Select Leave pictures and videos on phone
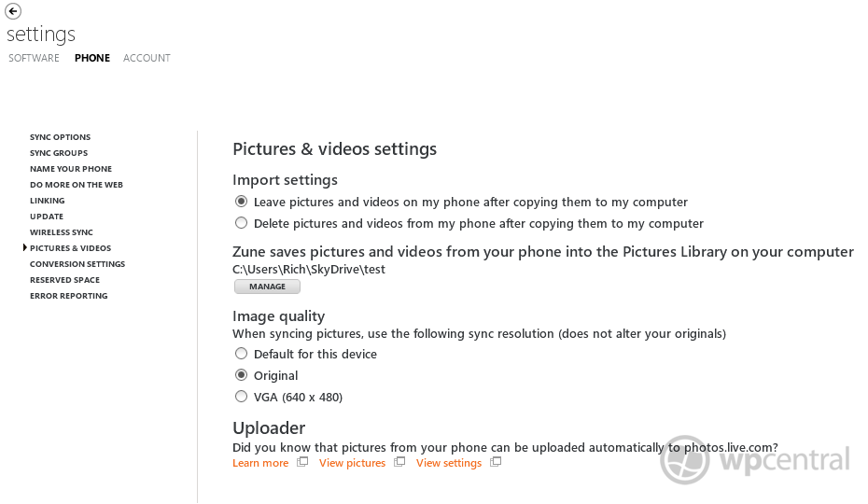 click(242, 202)
